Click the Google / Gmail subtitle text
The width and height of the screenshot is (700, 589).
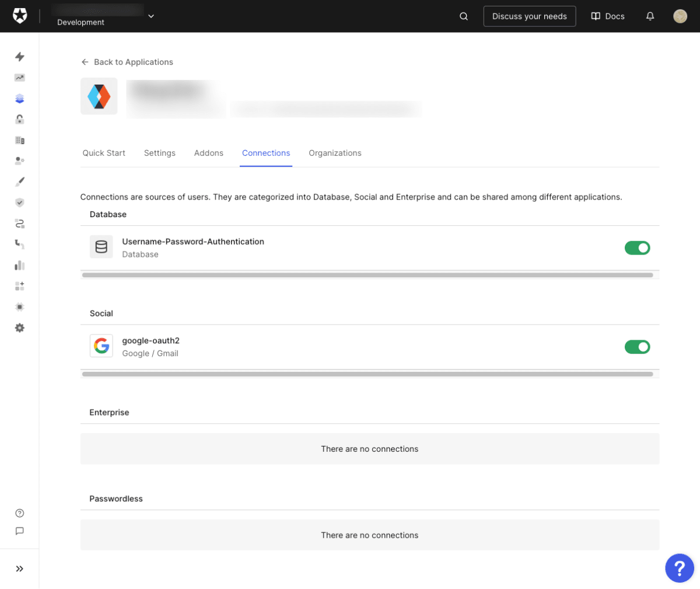(x=150, y=354)
